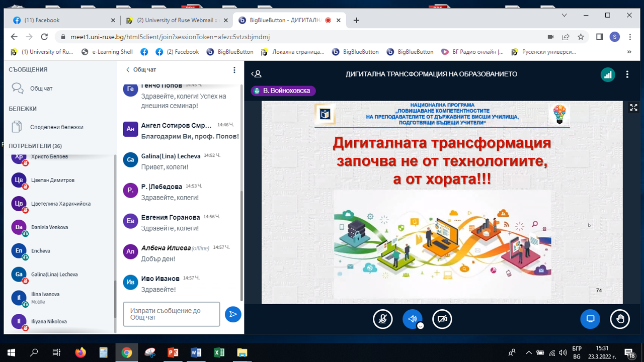This screenshot has height=362, width=644.
Task: Click the chat message input field
Action: tap(172, 314)
